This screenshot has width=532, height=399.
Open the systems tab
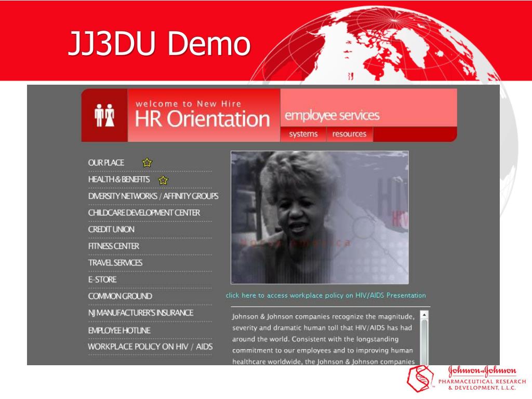(303, 134)
